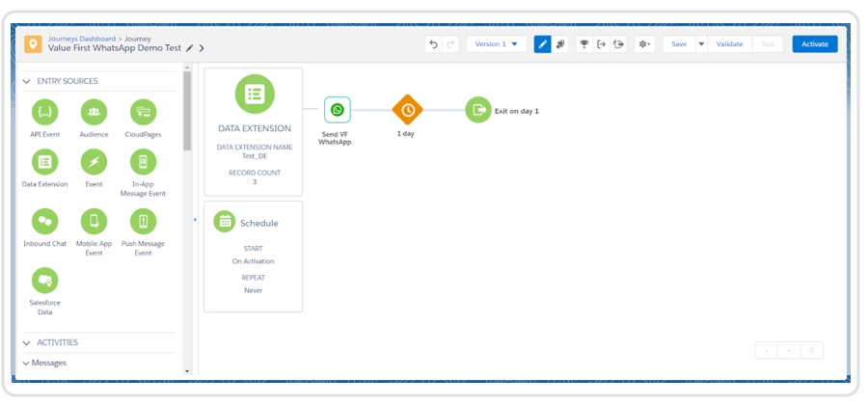Open the Send VF WhatsApp activity
Image resolution: width=868 pixels, height=406 pixels.
point(337,110)
